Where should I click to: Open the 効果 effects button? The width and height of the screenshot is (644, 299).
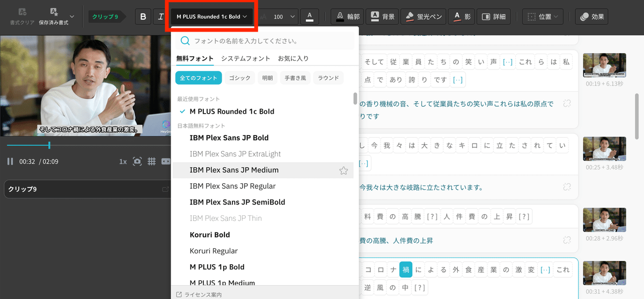point(592,17)
